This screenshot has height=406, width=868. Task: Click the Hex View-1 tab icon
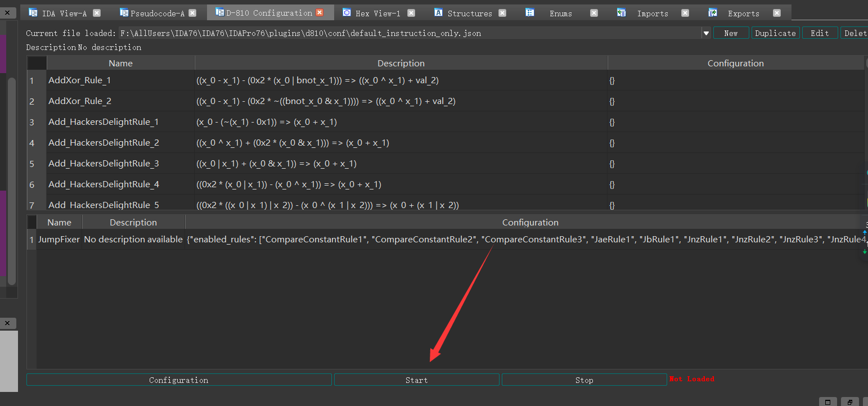click(x=347, y=13)
